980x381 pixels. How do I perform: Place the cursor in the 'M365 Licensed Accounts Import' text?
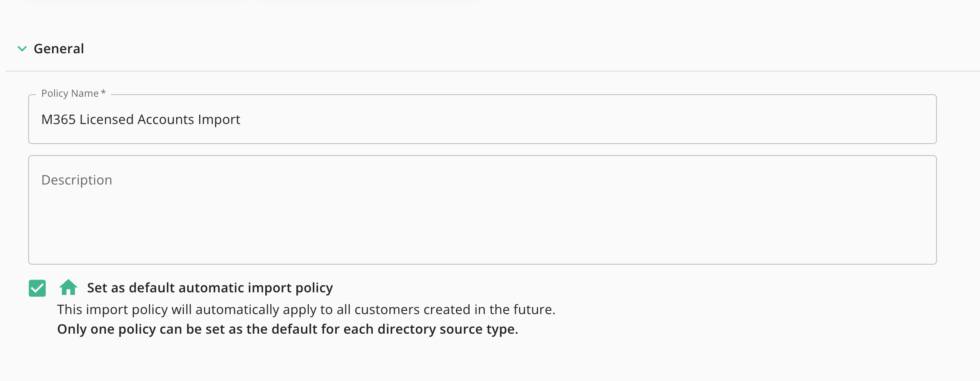coord(141,120)
